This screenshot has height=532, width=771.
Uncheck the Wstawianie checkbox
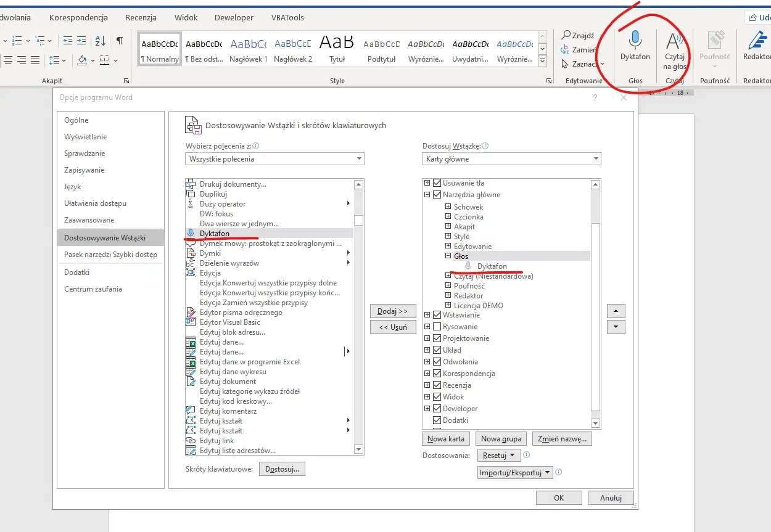(x=437, y=315)
